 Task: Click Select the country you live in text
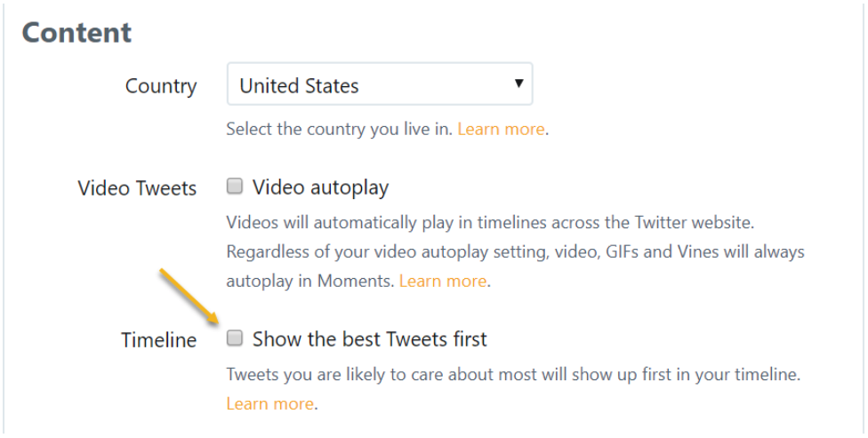pyautogui.click(x=340, y=129)
